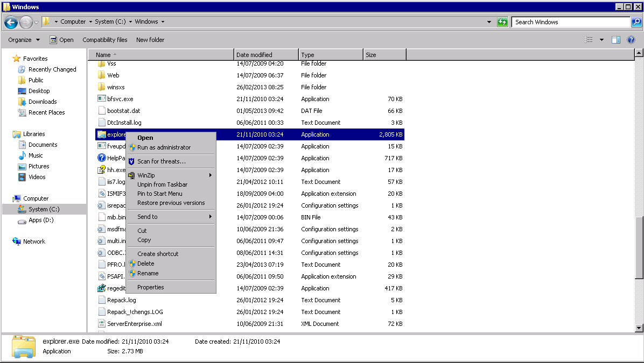
Task: Expand the Windows breadcrumb arrow
Action: (x=163, y=22)
